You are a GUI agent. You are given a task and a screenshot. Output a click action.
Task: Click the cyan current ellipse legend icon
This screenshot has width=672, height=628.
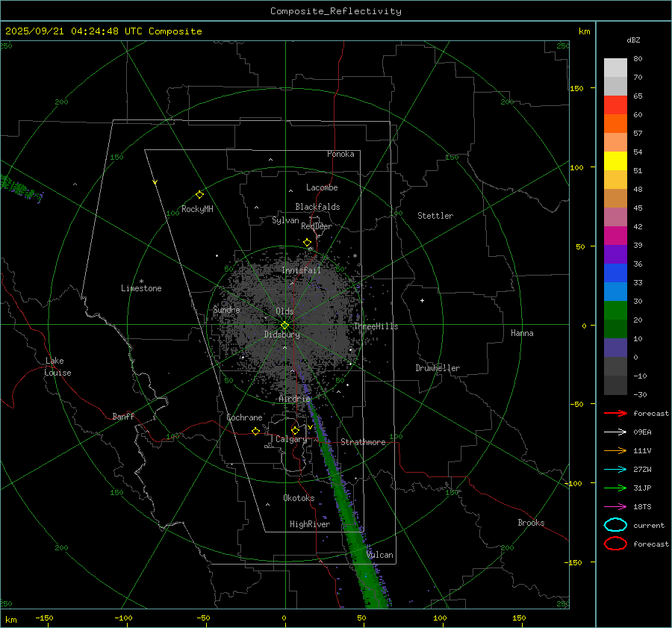pos(615,525)
